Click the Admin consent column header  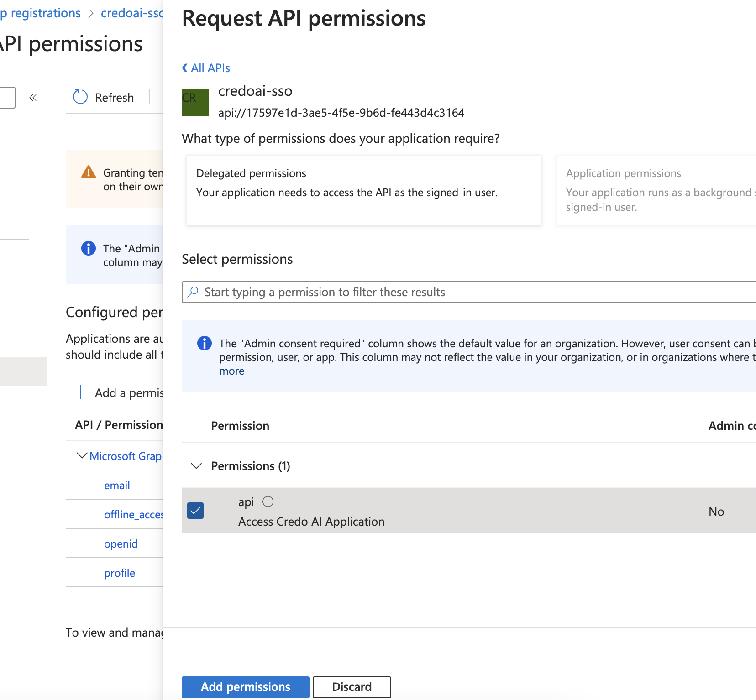[732, 426]
